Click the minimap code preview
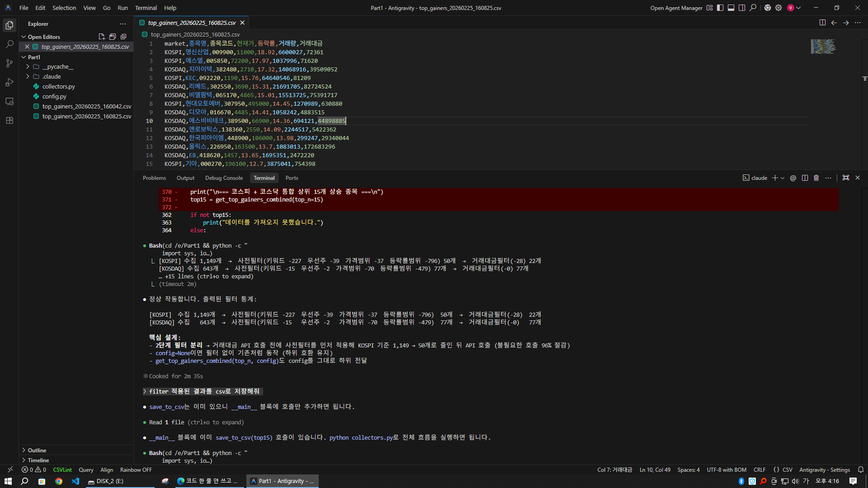868x488 pixels. pos(823,47)
